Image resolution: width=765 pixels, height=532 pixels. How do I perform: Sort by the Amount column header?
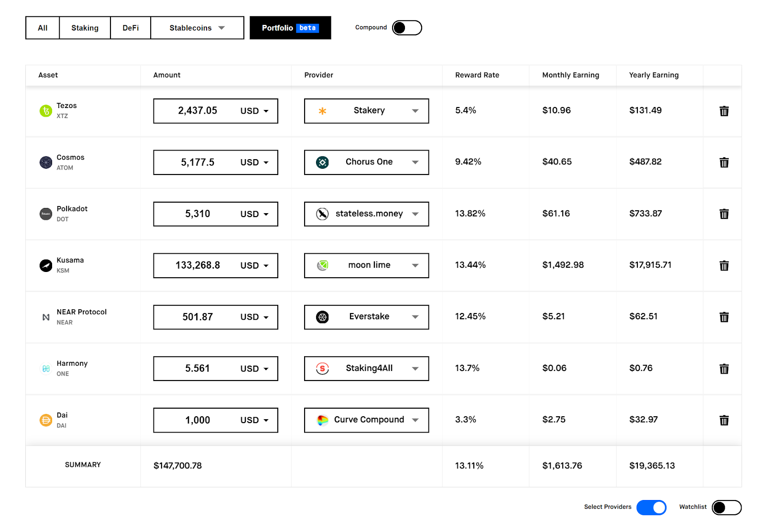pos(167,75)
